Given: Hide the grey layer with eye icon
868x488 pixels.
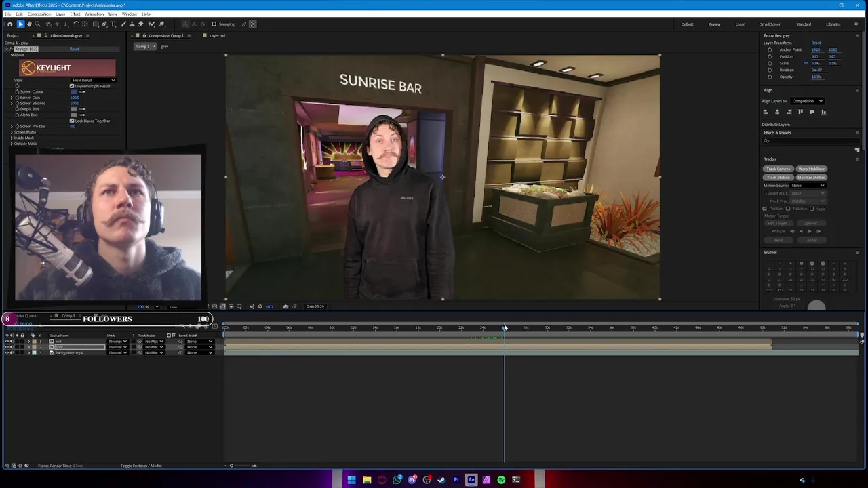Looking at the screenshot, I should (x=7, y=347).
